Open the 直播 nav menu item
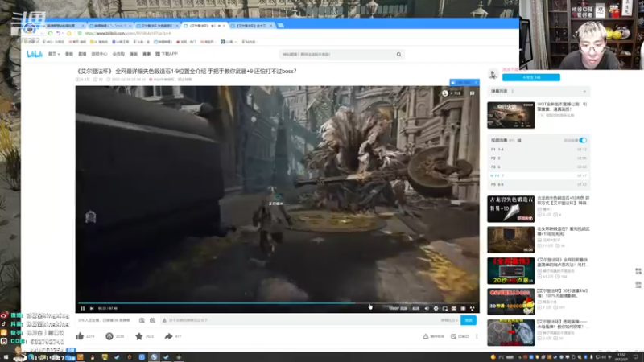644x362 pixels. coord(82,54)
